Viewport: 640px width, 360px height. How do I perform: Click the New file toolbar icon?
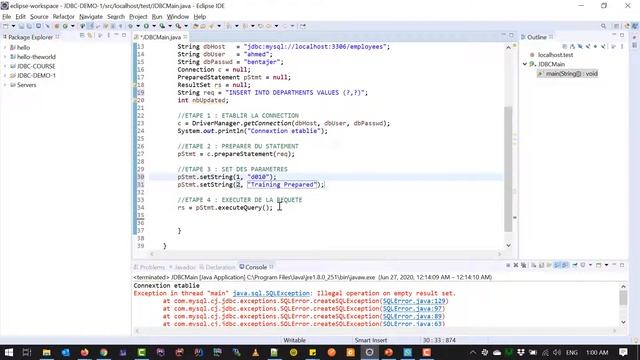pyautogui.click(x=5, y=26)
